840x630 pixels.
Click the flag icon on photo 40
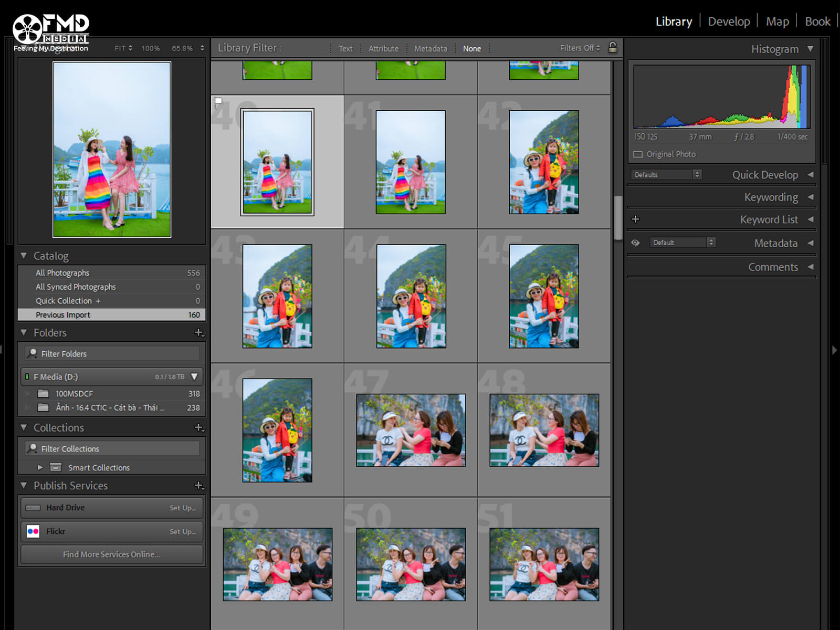pos(218,102)
